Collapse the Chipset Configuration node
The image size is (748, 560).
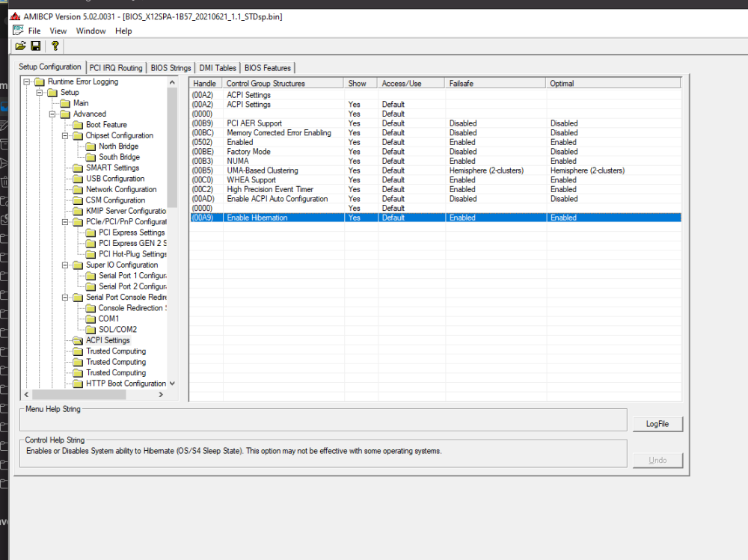point(65,135)
